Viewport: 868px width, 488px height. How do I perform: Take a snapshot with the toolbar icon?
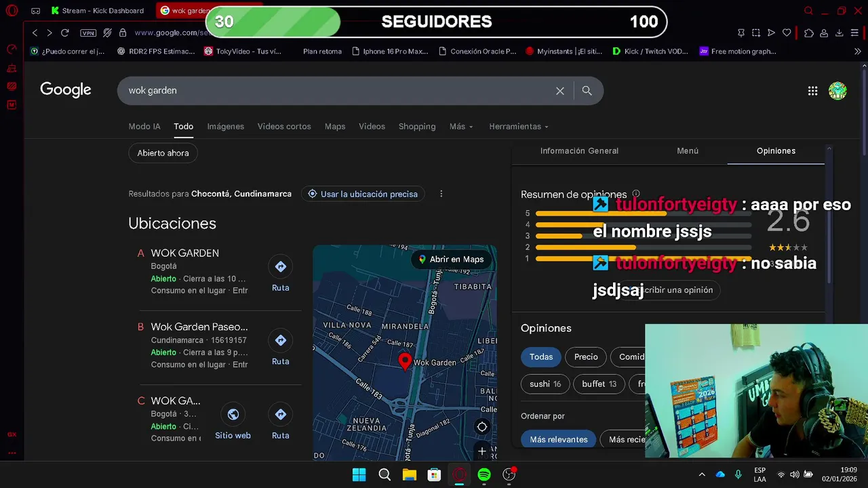(x=756, y=33)
